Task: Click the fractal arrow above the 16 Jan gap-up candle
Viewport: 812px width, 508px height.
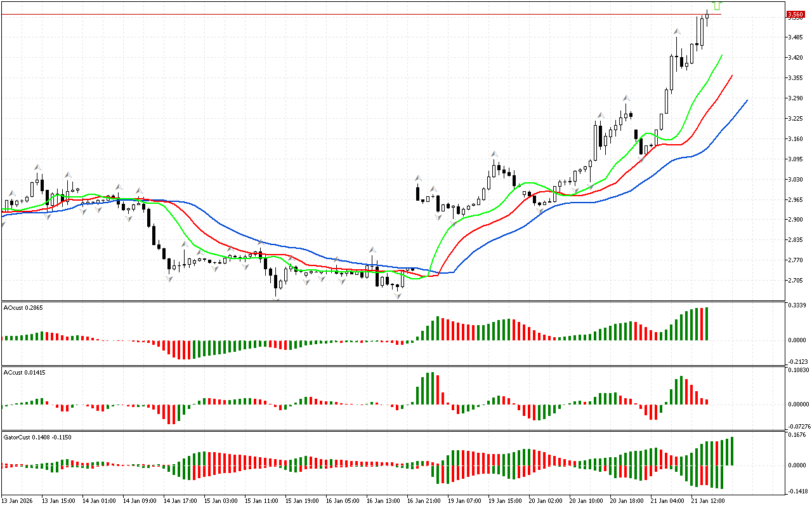Action: click(418, 178)
